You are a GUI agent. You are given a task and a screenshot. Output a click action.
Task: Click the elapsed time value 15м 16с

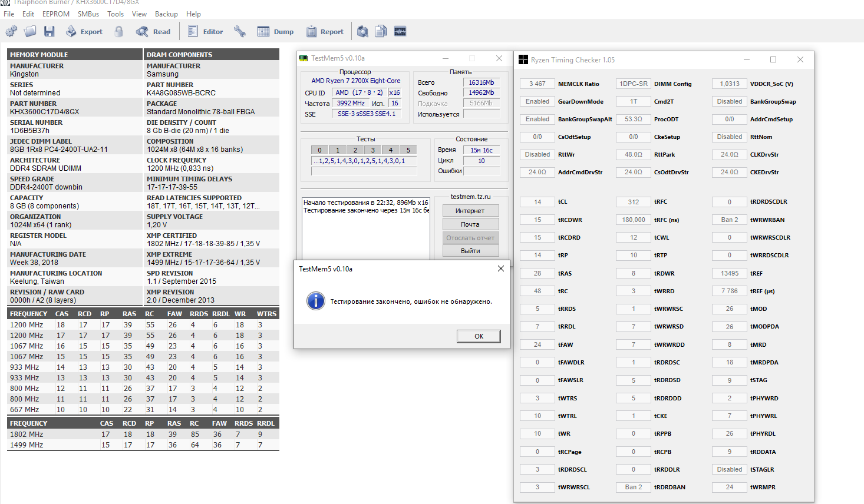pyautogui.click(x=482, y=150)
